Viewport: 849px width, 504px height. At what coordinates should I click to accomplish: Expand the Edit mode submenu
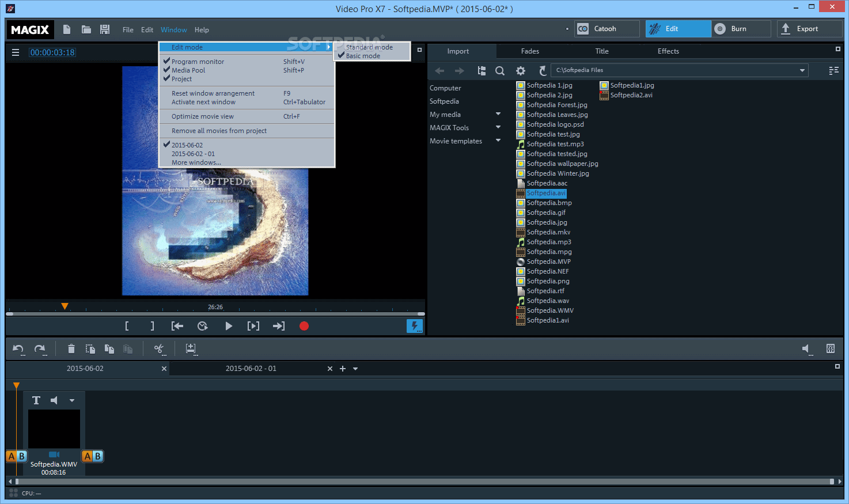[x=247, y=47]
